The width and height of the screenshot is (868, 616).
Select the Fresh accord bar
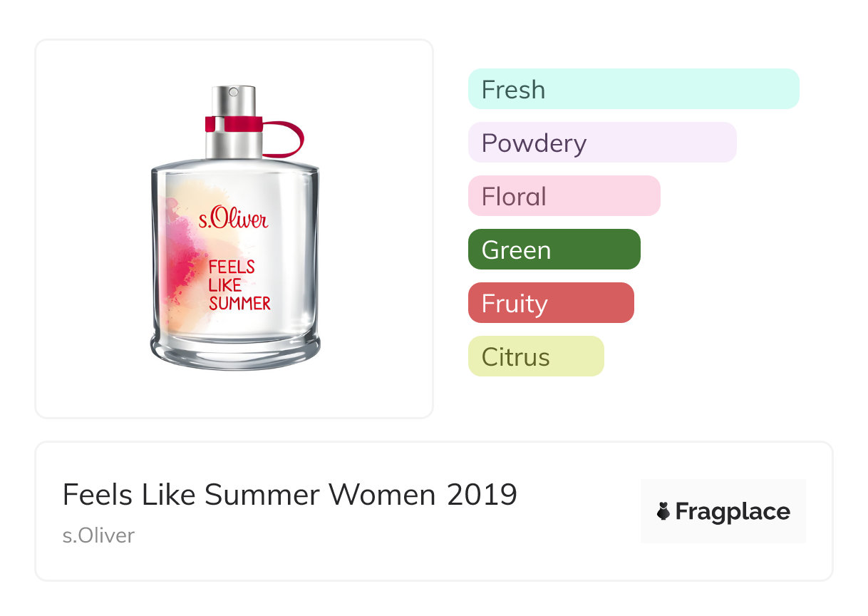(x=634, y=89)
